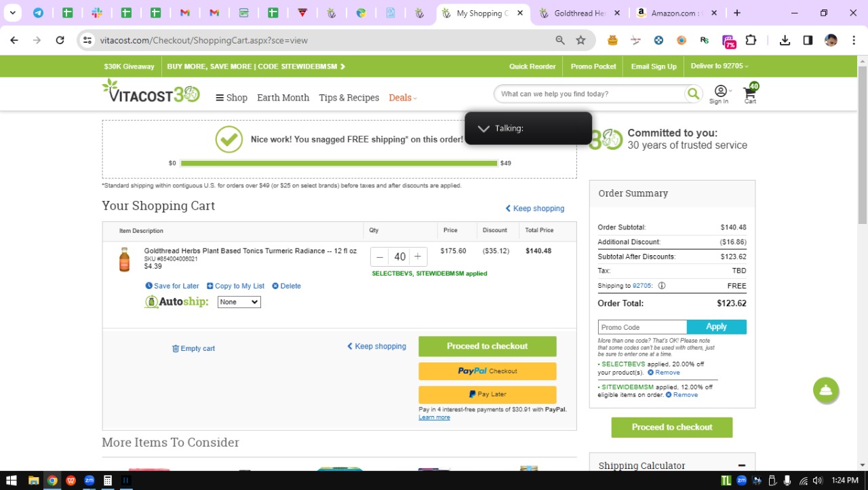Click the Promo Code input field
Viewport: 868px width, 490px height.
click(x=642, y=327)
